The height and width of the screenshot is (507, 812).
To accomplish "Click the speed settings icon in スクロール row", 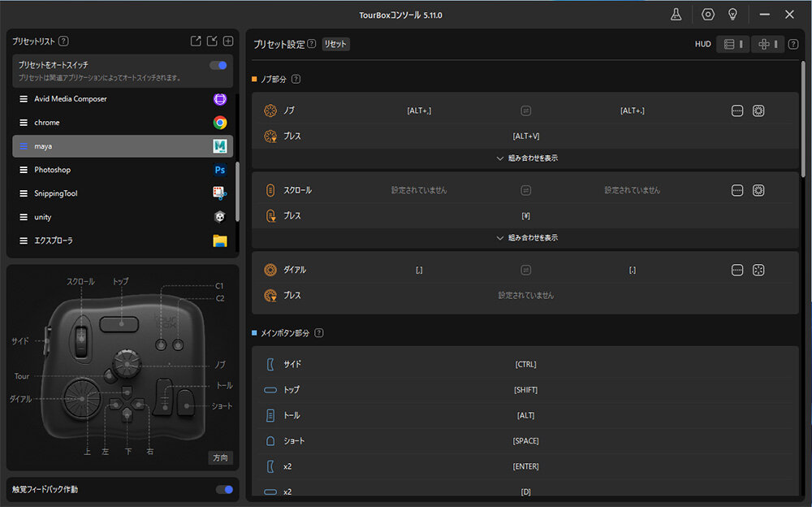I will (x=737, y=190).
